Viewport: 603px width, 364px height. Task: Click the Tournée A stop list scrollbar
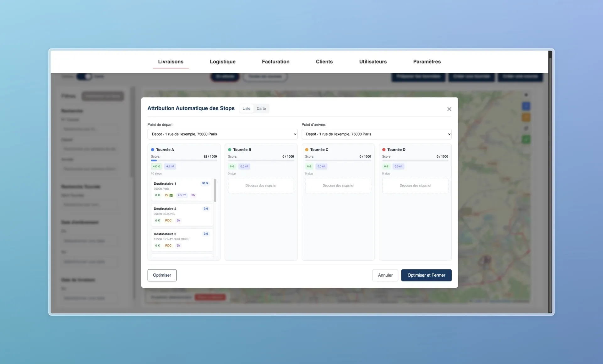(215, 190)
